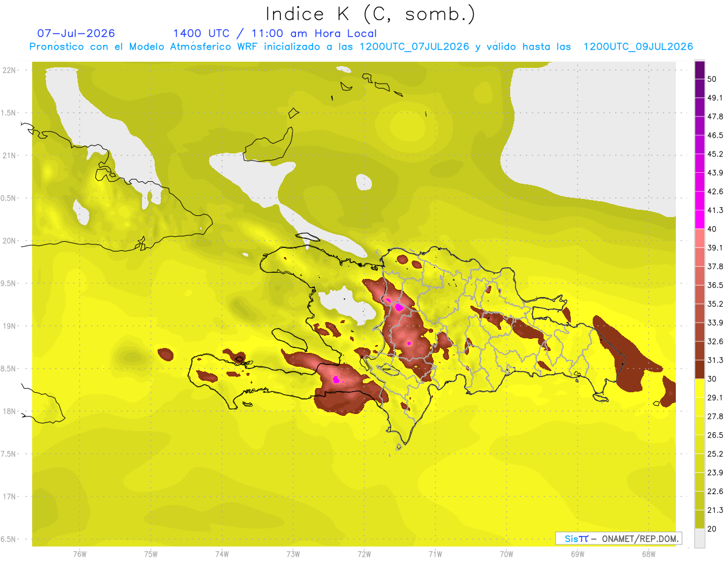Click the "18N" latitude label

click(9, 412)
